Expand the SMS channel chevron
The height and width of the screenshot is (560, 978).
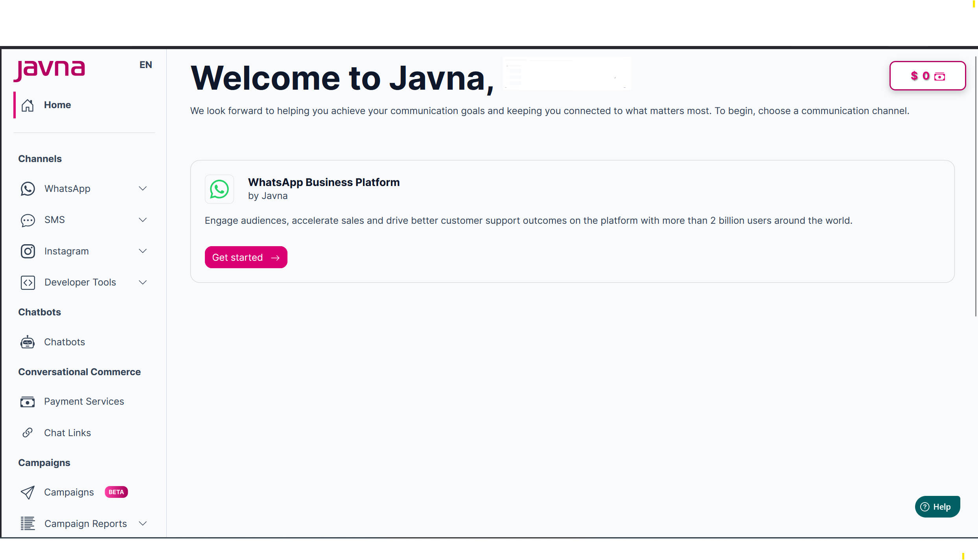pyautogui.click(x=143, y=220)
